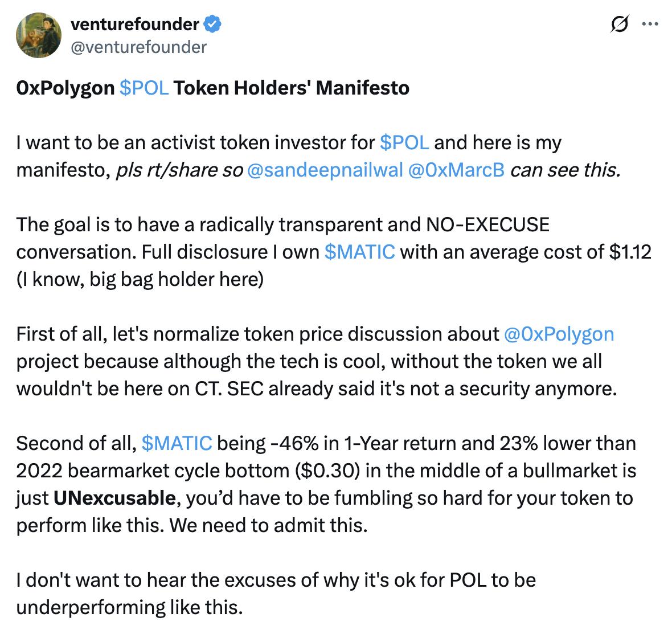
Task: Open the @sandeepnailwal mention
Action: pyautogui.click(x=325, y=170)
